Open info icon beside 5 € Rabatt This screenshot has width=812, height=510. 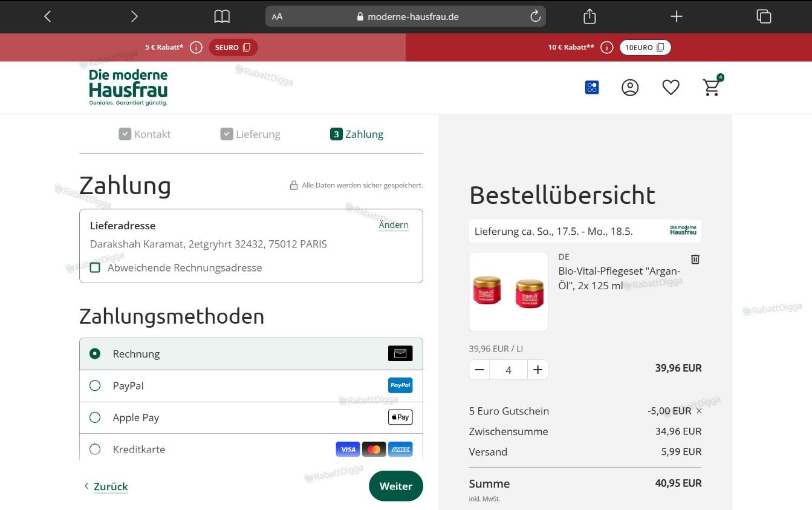[196, 47]
